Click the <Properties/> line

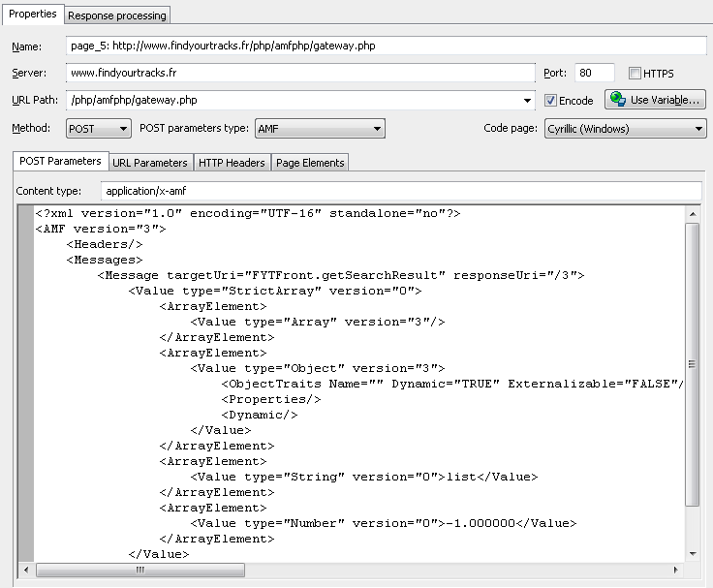tap(271, 399)
